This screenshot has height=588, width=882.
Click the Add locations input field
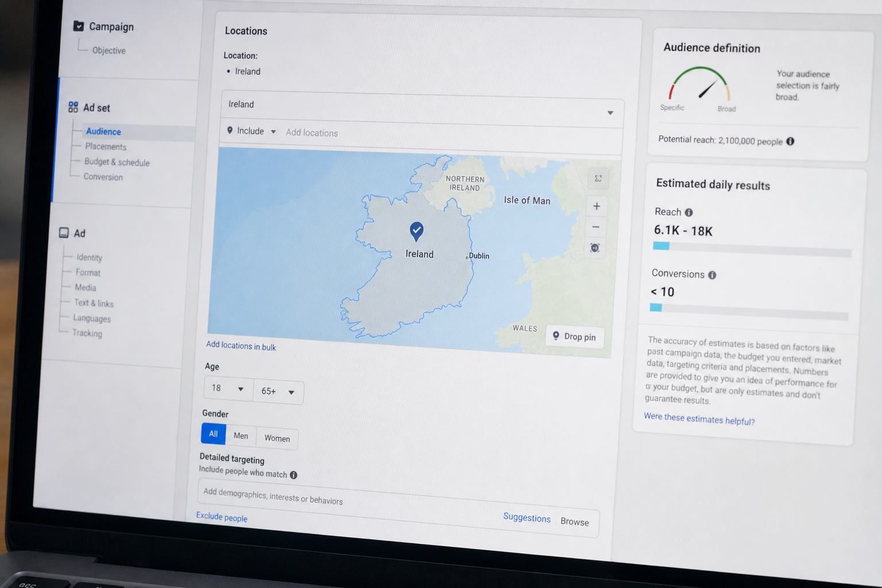pyautogui.click(x=451, y=137)
